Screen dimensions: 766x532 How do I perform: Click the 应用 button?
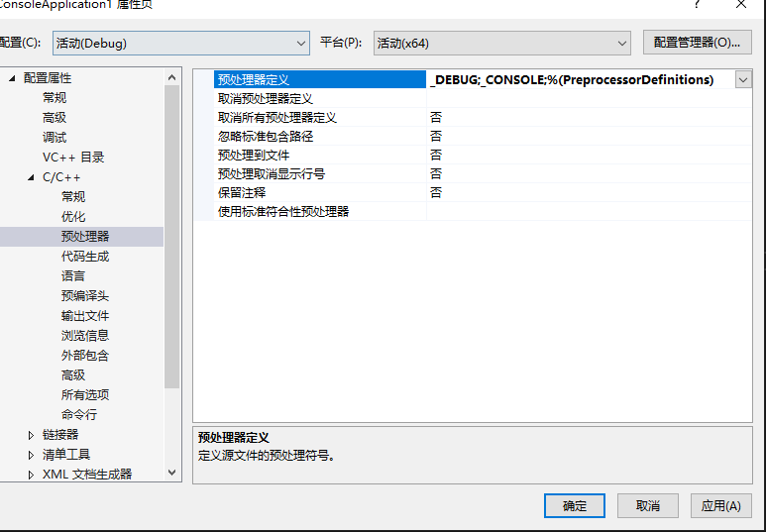(721, 505)
